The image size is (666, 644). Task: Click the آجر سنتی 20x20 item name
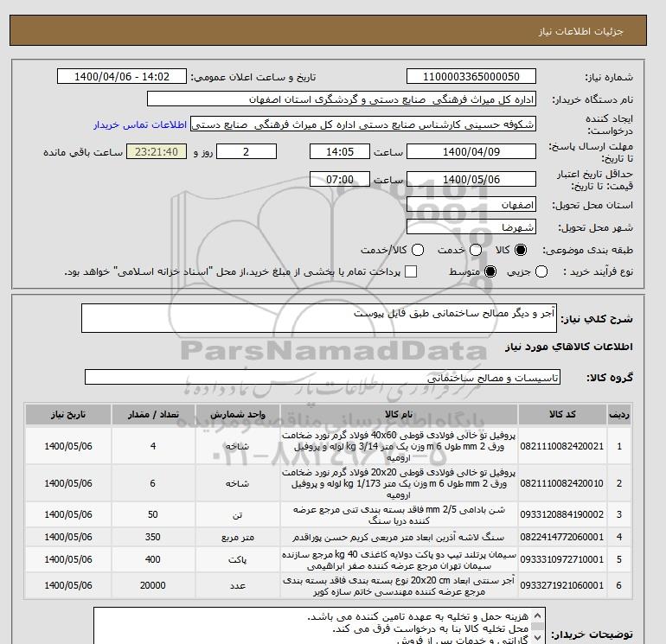pos(399,585)
